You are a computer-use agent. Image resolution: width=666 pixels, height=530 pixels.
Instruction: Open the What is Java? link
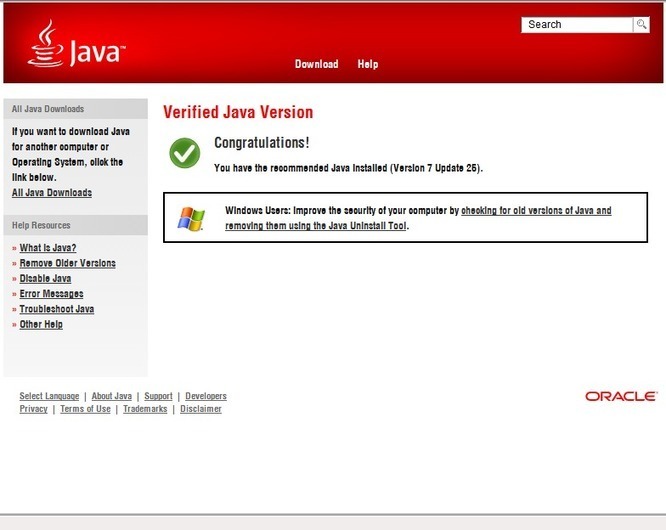(48, 248)
